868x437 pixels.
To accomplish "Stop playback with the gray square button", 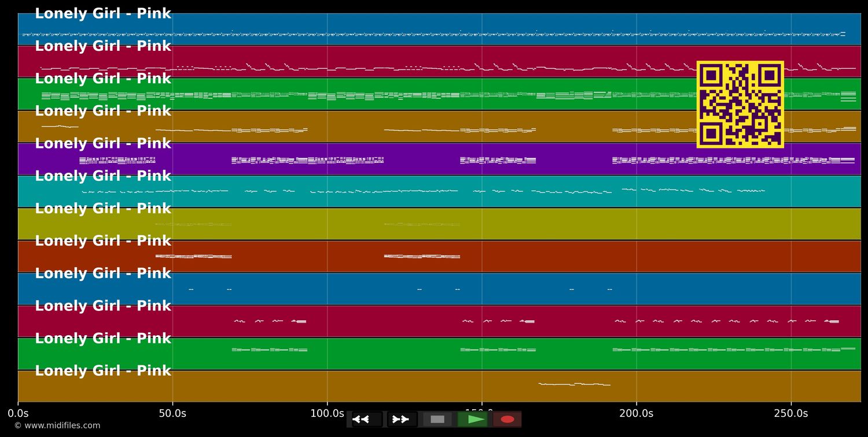I will (x=437, y=419).
